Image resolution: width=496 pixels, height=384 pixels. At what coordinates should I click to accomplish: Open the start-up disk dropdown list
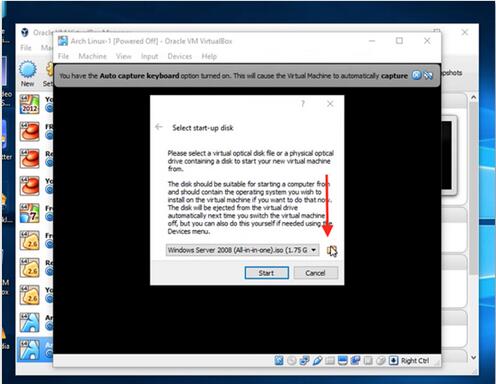click(242, 250)
